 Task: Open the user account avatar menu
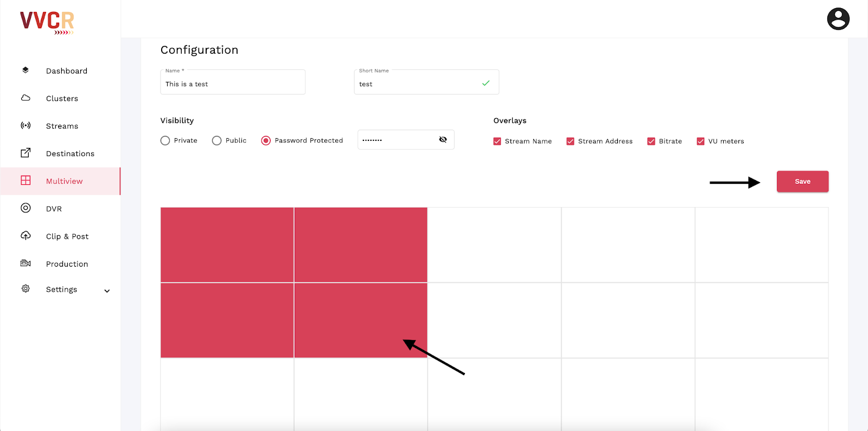[838, 19]
